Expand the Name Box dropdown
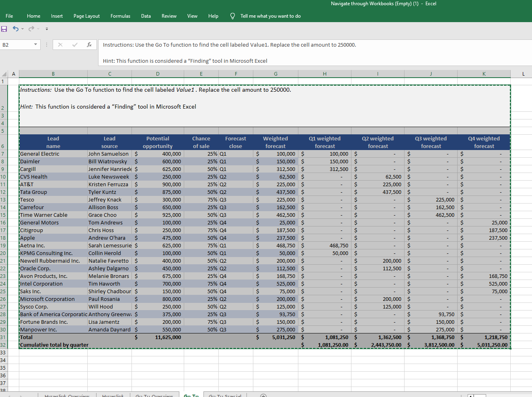 pyautogui.click(x=35, y=45)
